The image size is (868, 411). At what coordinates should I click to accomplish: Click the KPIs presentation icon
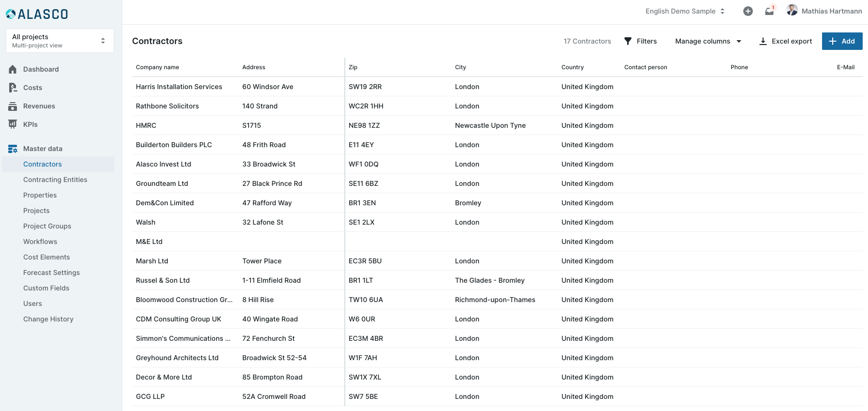(13, 124)
